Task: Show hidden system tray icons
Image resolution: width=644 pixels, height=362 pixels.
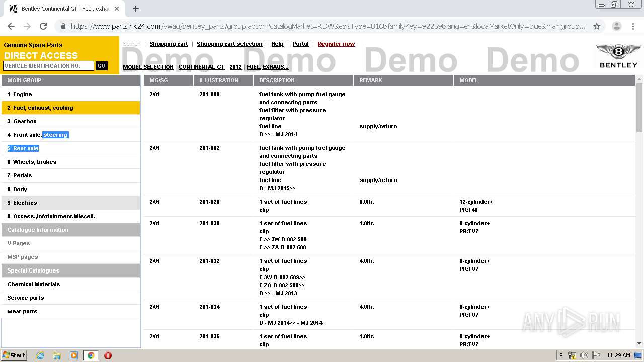Action: pyautogui.click(x=560, y=355)
